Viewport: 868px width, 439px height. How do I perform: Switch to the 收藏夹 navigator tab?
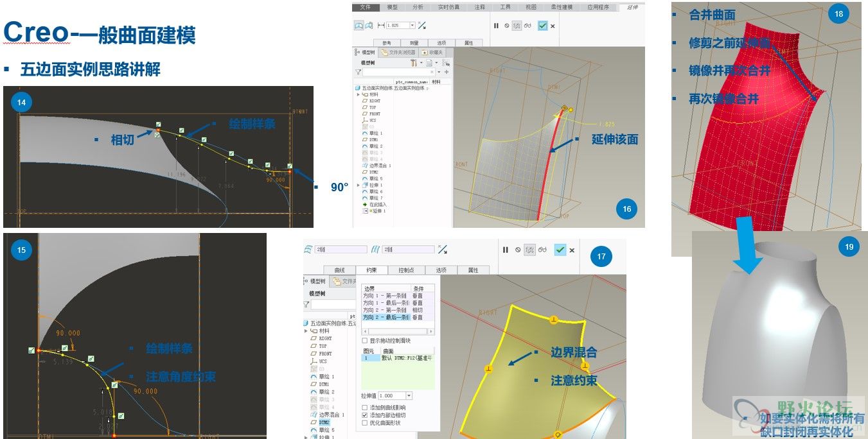[x=433, y=52]
